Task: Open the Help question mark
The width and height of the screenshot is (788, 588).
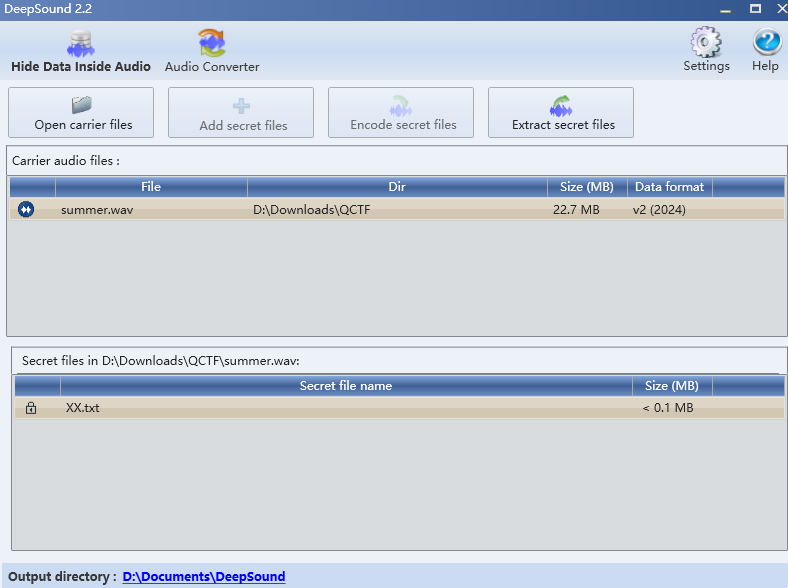Action: coord(765,50)
